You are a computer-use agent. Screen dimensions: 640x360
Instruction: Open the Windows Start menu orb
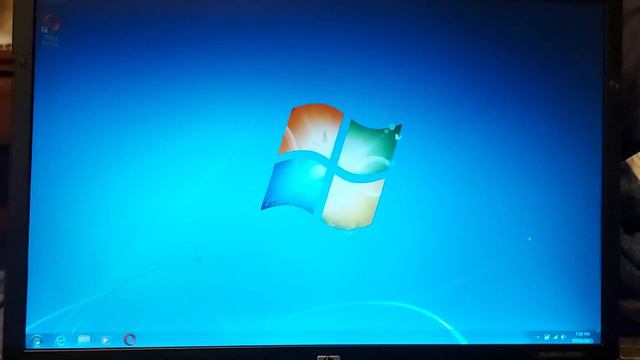click(x=37, y=340)
